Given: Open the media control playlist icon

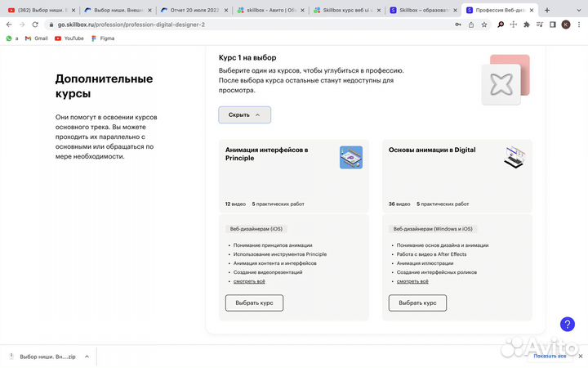Looking at the screenshot, I should point(540,25).
